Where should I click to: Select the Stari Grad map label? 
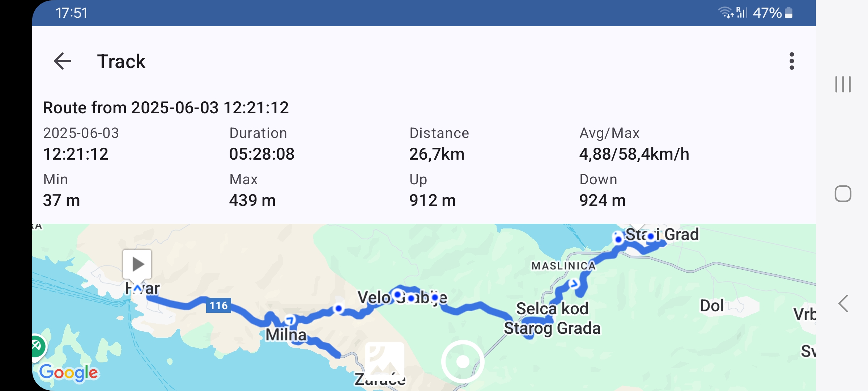(662, 235)
